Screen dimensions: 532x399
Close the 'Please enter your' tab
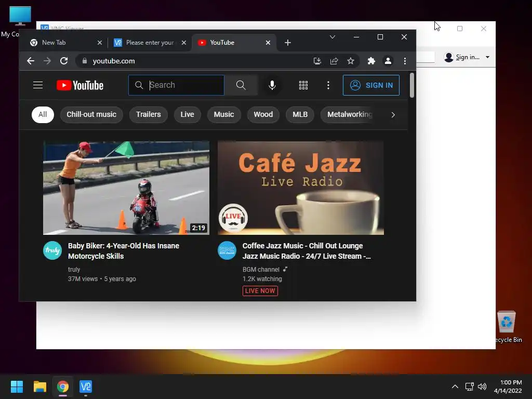184,43
